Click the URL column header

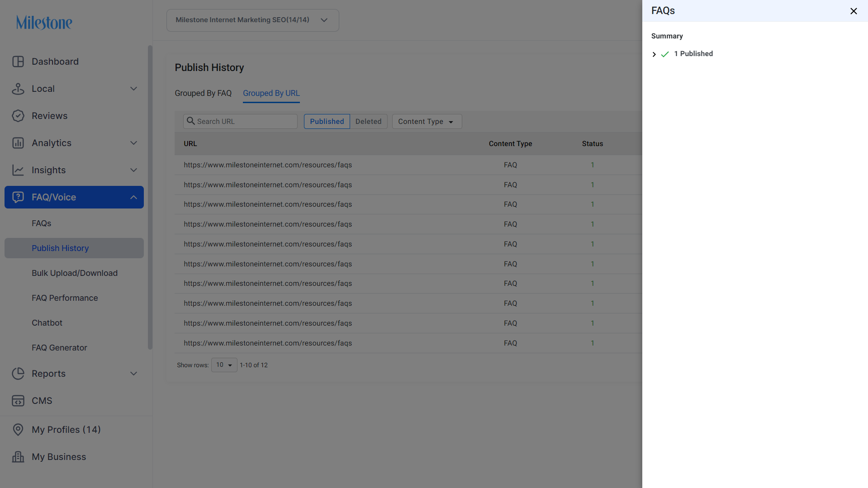[x=190, y=144]
